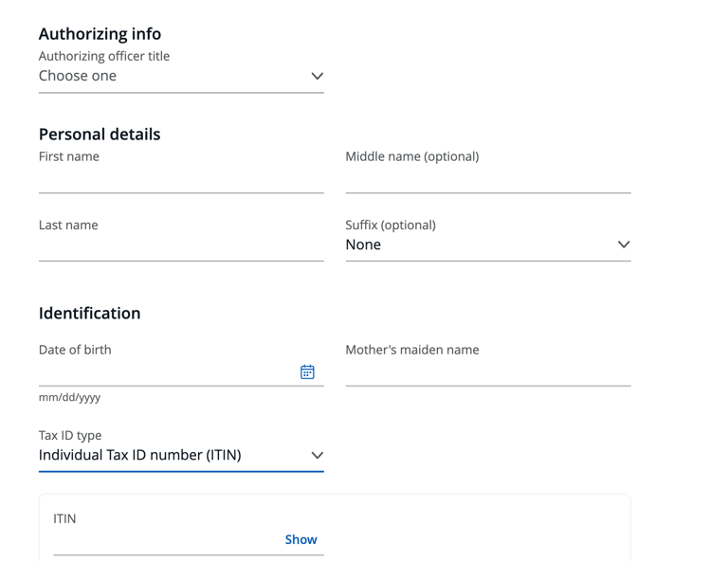Select the Last name input field
Screen dimensions: 728x561
click(180, 248)
